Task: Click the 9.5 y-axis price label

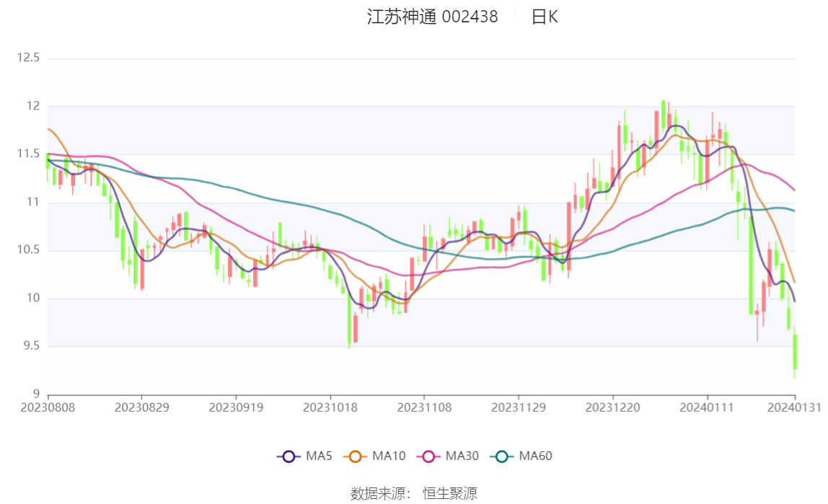Action: 32,347
